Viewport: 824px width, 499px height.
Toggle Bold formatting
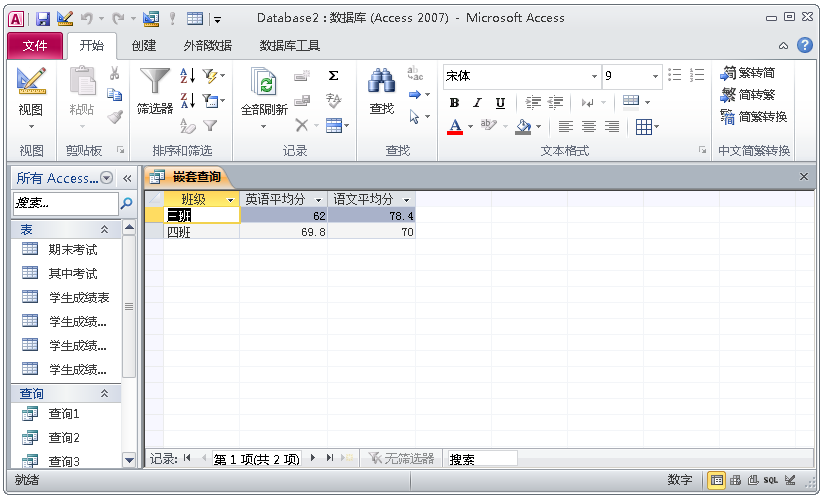455,103
